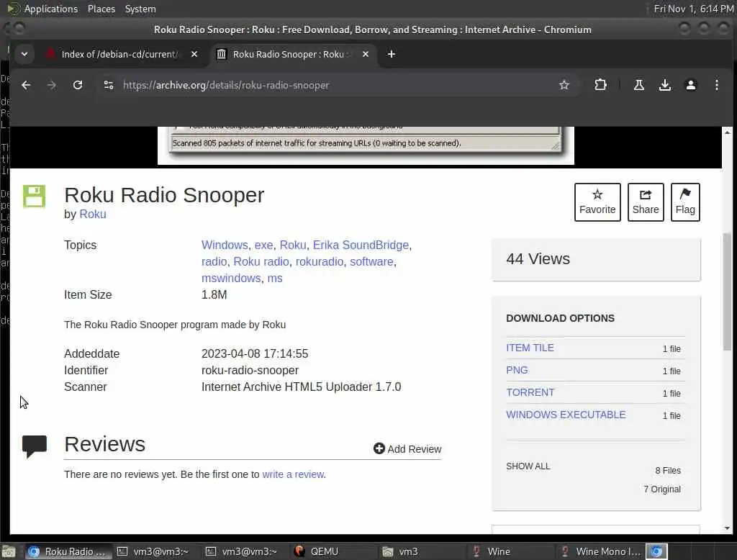Click the clock showing Fri Nov 1
Screen dimensions: 737x560
694,9
